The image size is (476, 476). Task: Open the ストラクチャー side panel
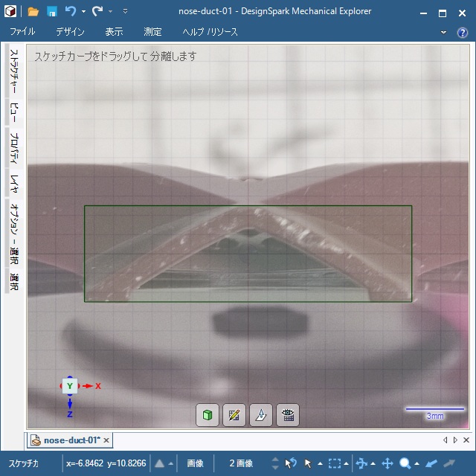14,71
